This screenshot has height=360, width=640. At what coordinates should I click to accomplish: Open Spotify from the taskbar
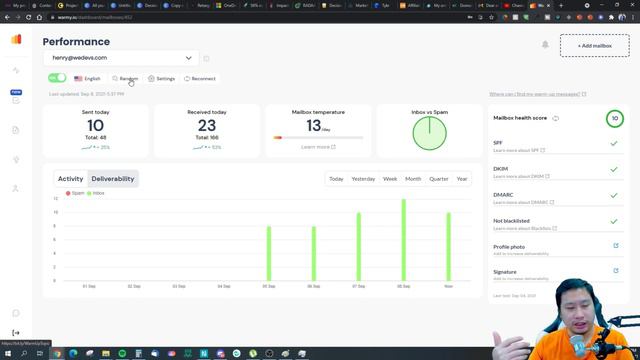pos(122,353)
